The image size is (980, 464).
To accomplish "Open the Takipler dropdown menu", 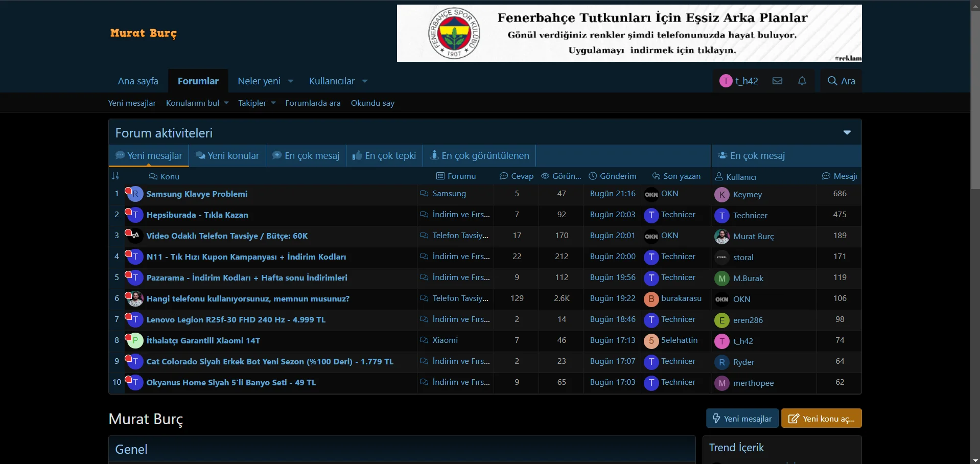I will tap(256, 103).
